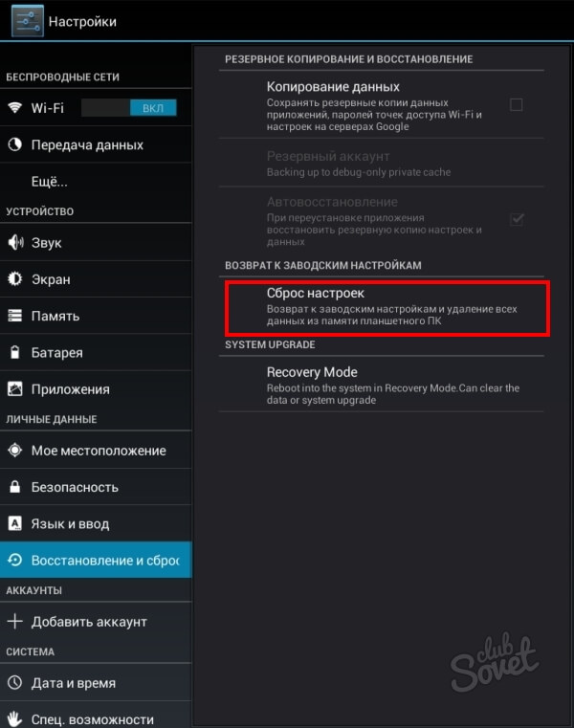The height and width of the screenshot is (728, 574).
Task: Tap the Экран brightness icon
Action: [x=15, y=279]
